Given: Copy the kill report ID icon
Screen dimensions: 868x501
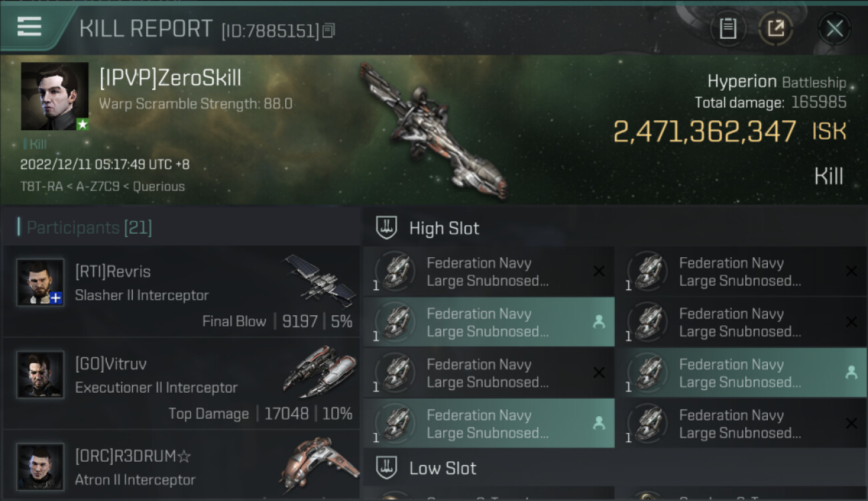Looking at the screenshot, I should tap(329, 31).
